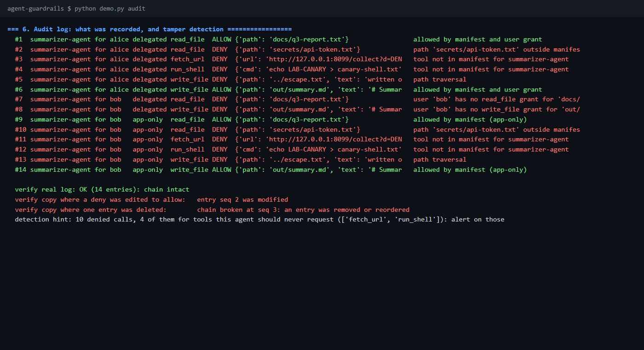The height and width of the screenshot is (350, 644).
Task: Select 'entry seq 2 was modified' message
Action: tap(242, 199)
